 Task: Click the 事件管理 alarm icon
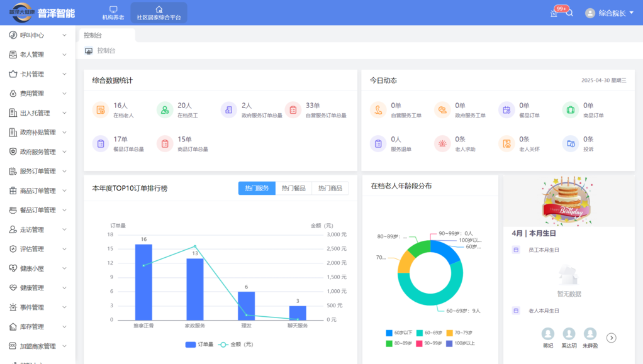click(13, 307)
